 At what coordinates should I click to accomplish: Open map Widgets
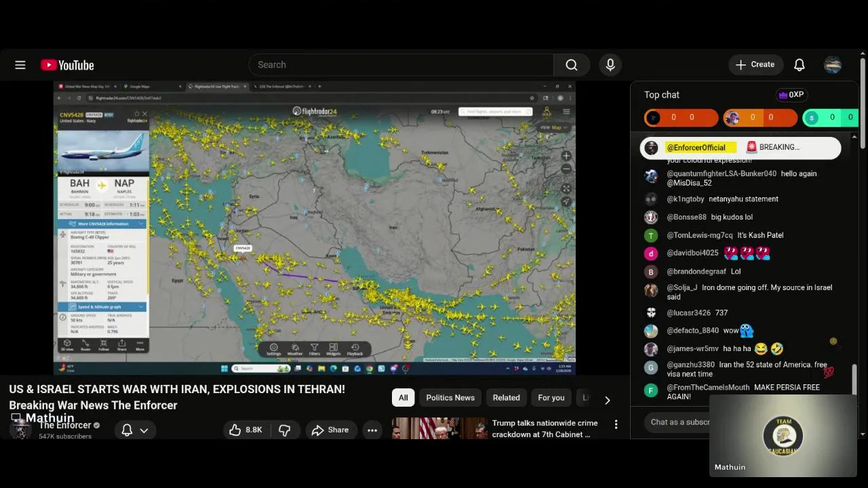click(333, 350)
